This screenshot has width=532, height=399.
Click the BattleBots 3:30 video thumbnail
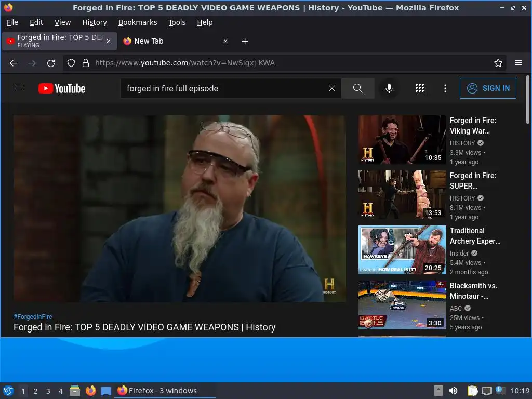point(402,304)
